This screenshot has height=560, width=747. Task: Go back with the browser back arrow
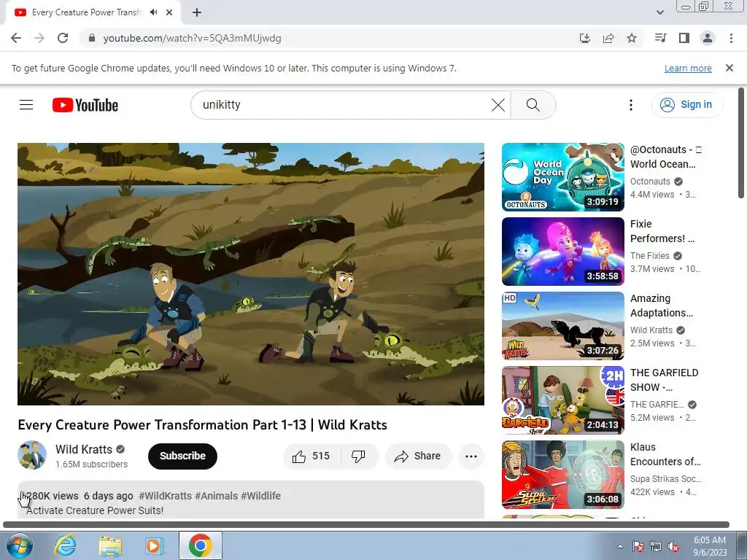[16, 38]
